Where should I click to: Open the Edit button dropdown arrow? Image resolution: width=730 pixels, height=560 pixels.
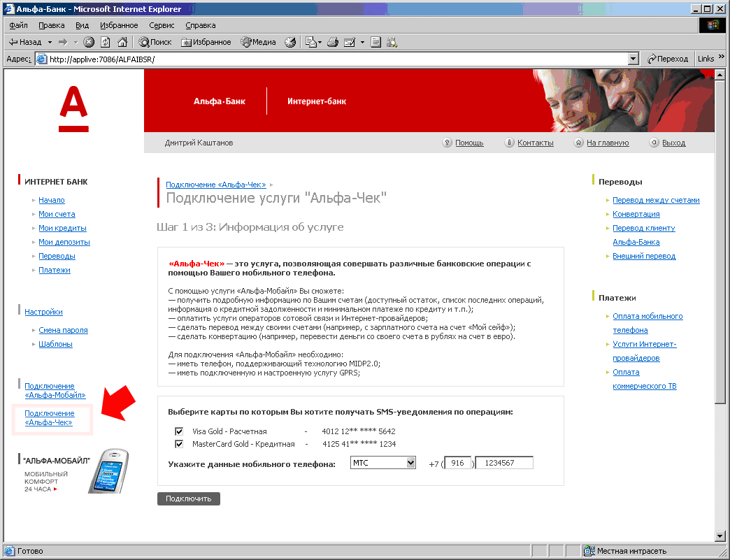point(362,43)
